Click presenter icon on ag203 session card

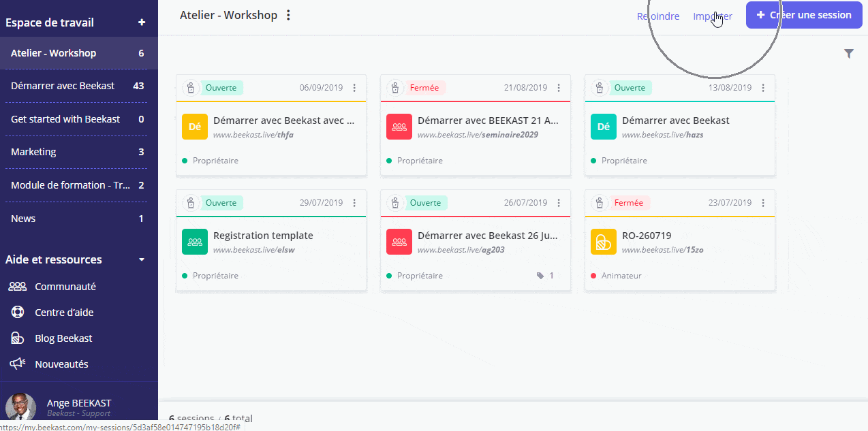coord(395,203)
